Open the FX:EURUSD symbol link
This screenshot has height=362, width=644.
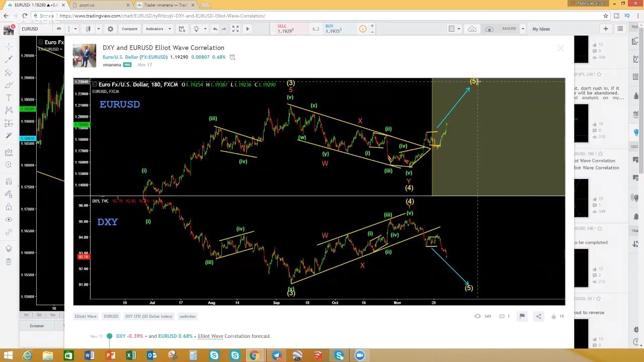click(153, 57)
